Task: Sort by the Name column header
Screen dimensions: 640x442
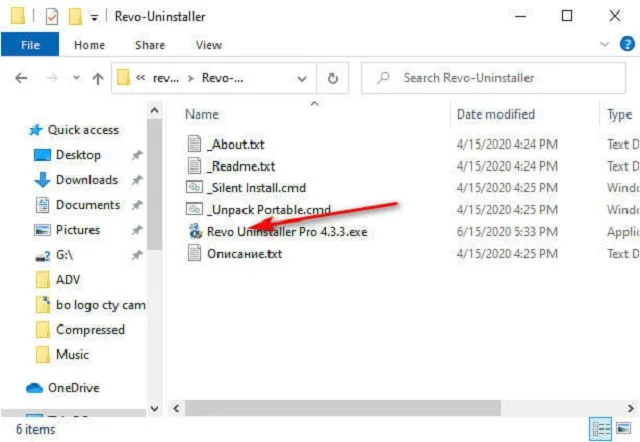Action: click(202, 114)
